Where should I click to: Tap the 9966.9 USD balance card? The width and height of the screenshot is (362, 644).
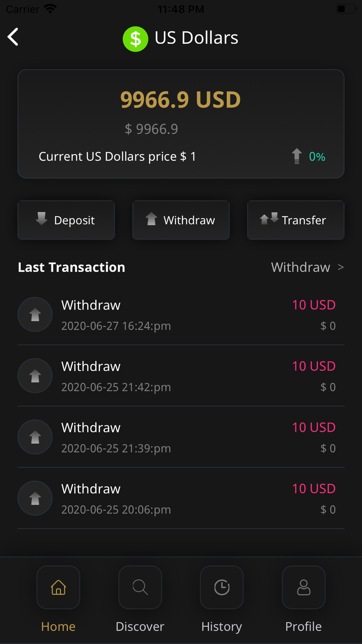click(181, 124)
